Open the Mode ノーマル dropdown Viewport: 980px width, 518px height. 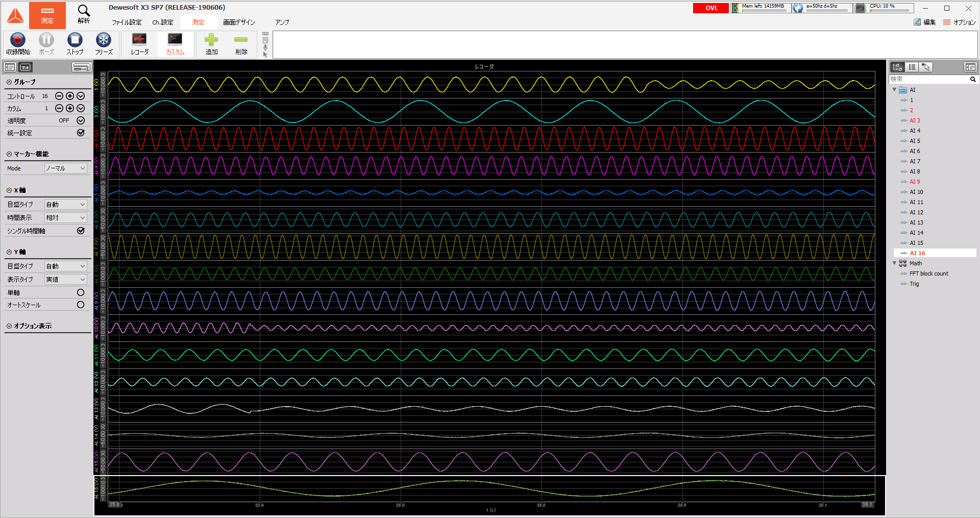(66, 168)
